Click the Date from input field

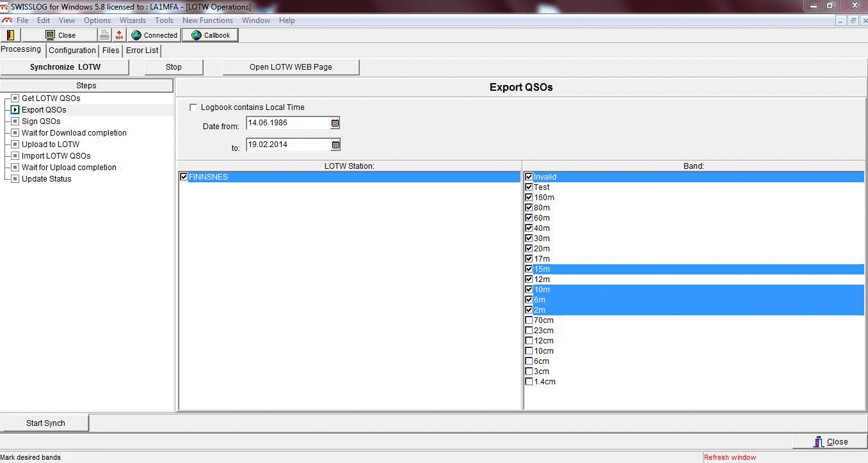click(x=288, y=123)
